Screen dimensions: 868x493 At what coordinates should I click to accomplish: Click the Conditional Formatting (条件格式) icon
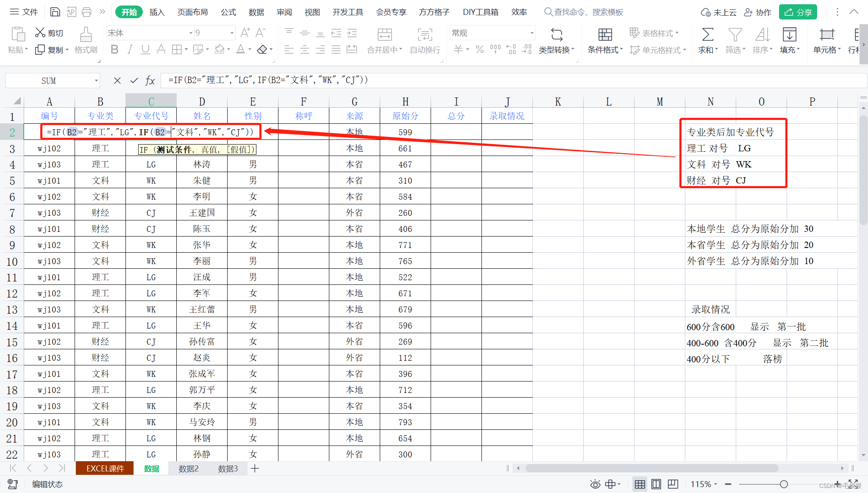point(605,34)
